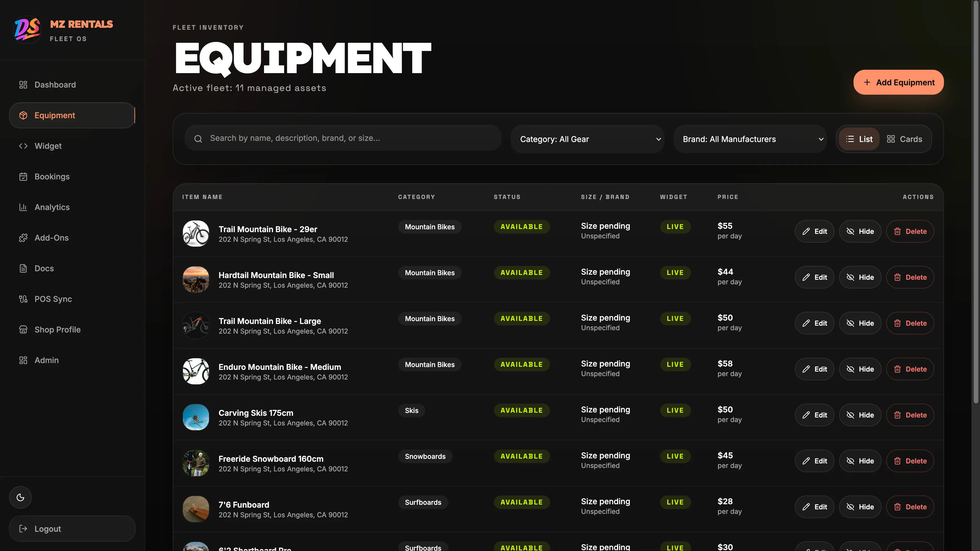This screenshot has width=980, height=551.
Task: Expand the Docs section in the sidebar
Action: [x=44, y=268]
